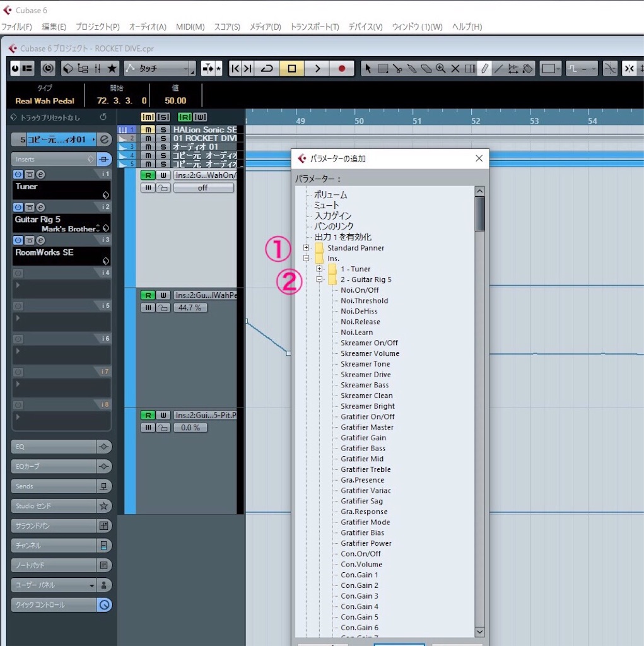Open the デバイス(V) menu
Screen dimensions: 644x646
(x=365, y=26)
